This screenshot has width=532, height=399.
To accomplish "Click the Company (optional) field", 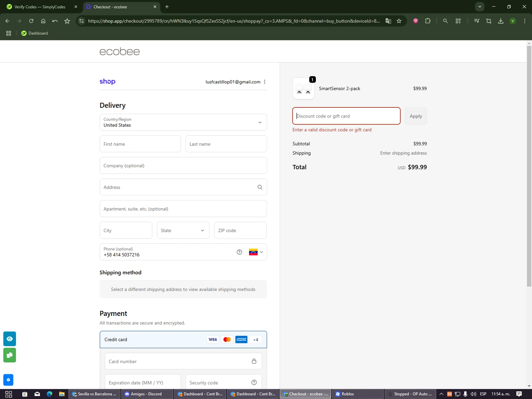I will tap(183, 166).
